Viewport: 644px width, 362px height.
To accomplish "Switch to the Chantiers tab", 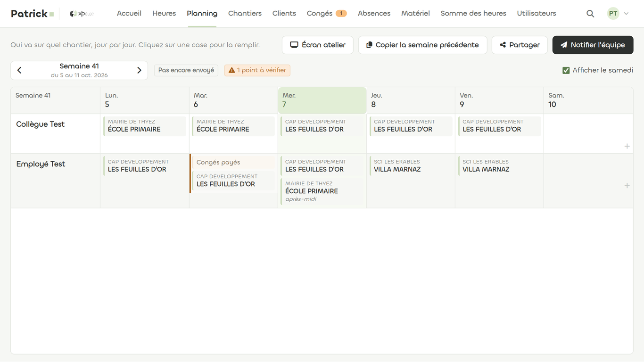I will (x=245, y=13).
